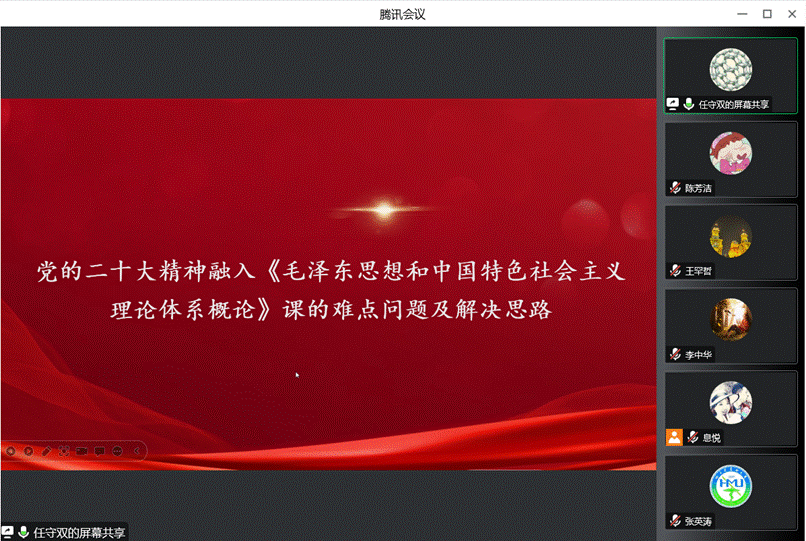Click the screen share icon on 任守双's tile
The height and width of the screenshot is (541, 806).
pos(674,104)
